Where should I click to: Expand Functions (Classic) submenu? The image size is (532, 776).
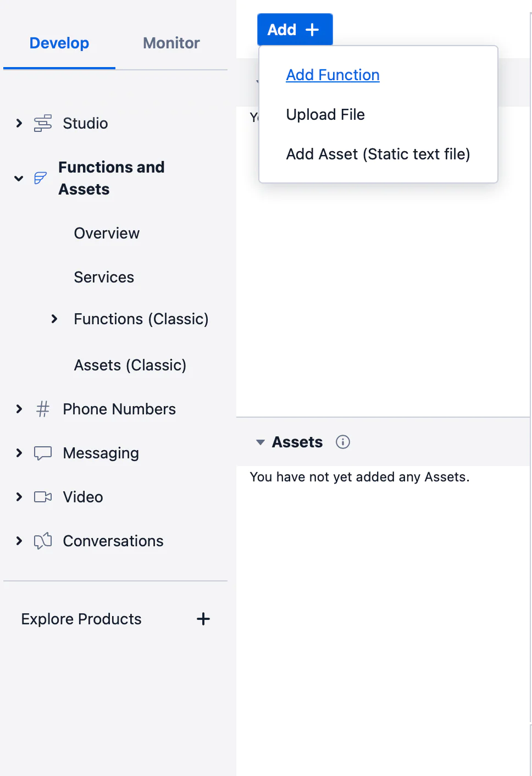54,319
